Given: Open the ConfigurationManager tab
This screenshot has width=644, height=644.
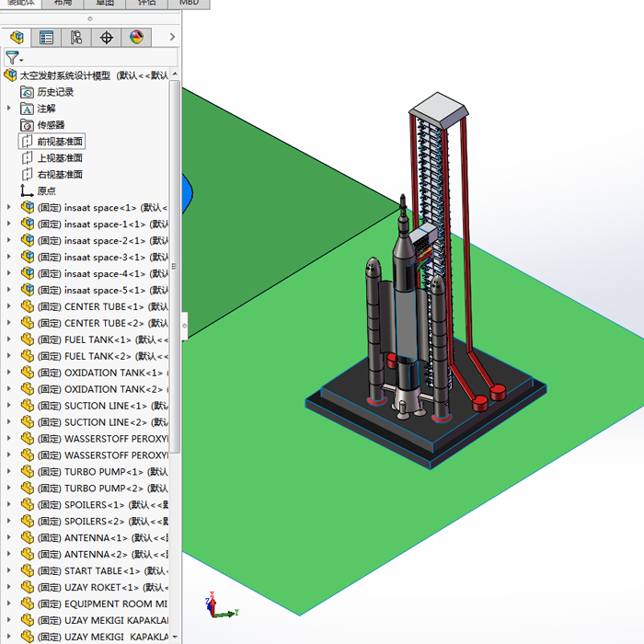Looking at the screenshot, I should tap(76, 38).
